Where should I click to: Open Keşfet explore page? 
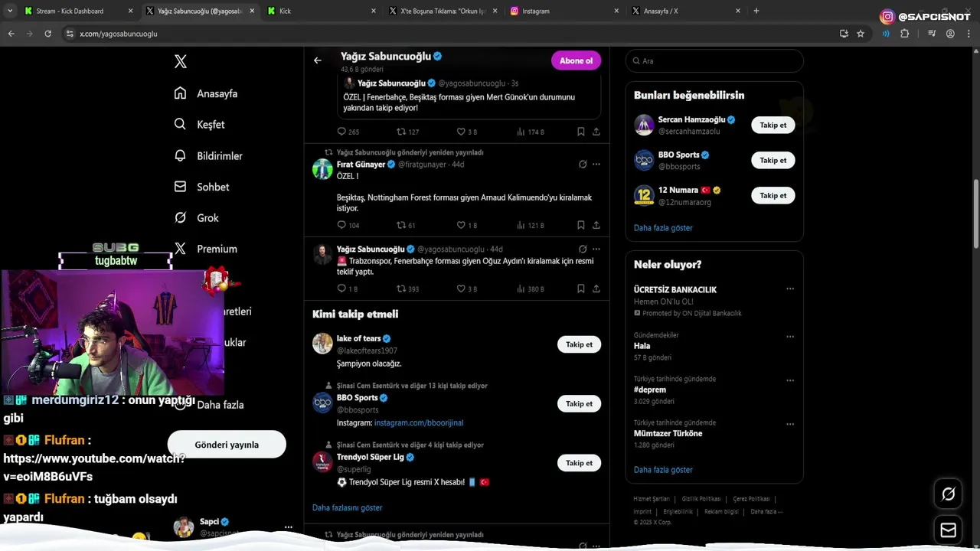[199, 125]
